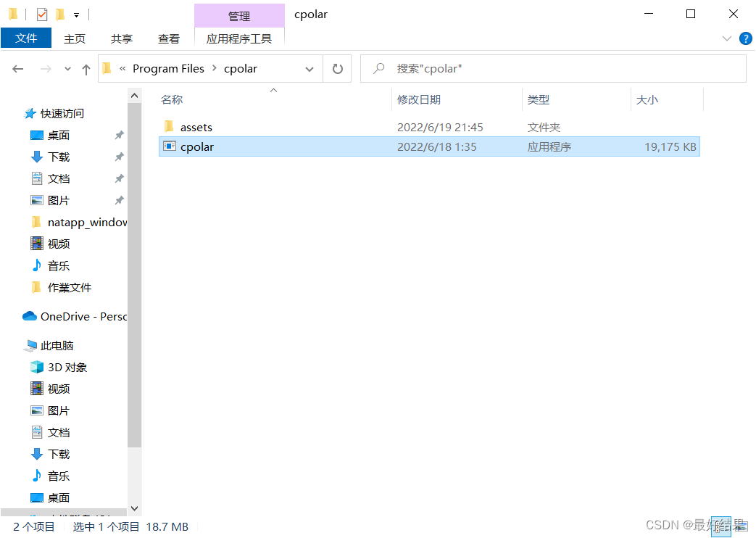Image resolution: width=756 pixels, height=538 pixels.
Task: Expand the ribbon with chevron arrow
Action: point(726,38)
